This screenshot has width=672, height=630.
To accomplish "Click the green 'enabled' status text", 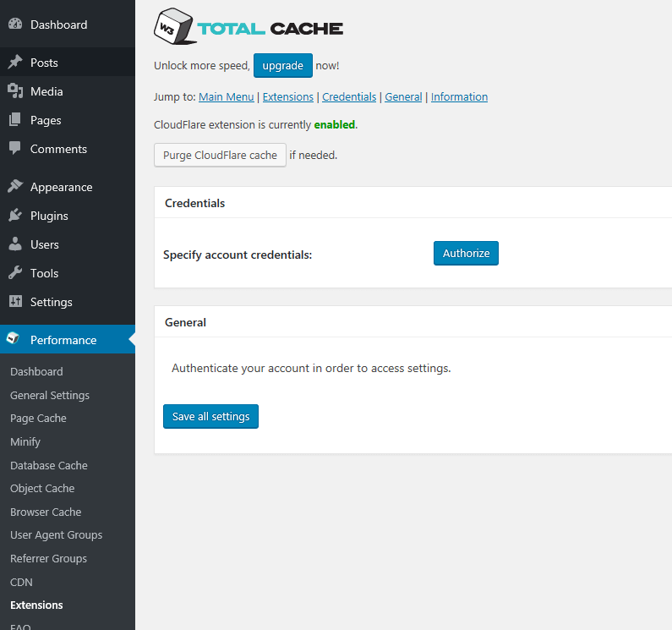I will tap(334, 124).
